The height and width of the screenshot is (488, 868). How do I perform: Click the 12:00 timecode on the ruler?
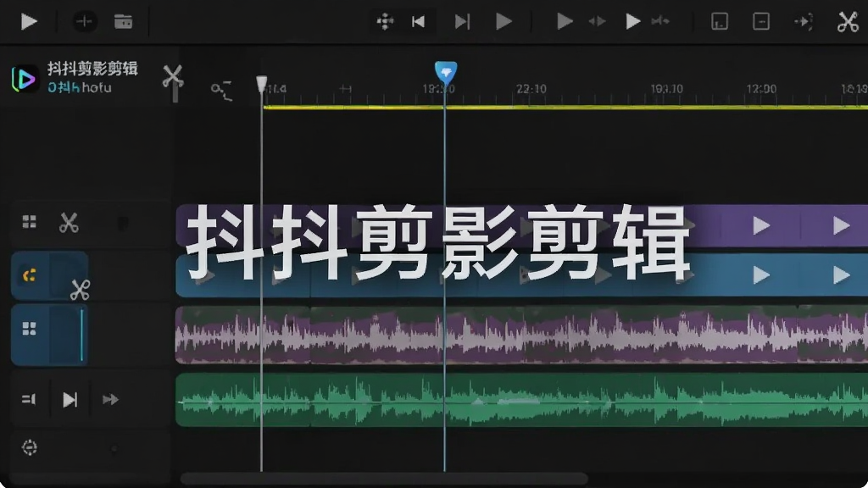click(x=761, y=88)
